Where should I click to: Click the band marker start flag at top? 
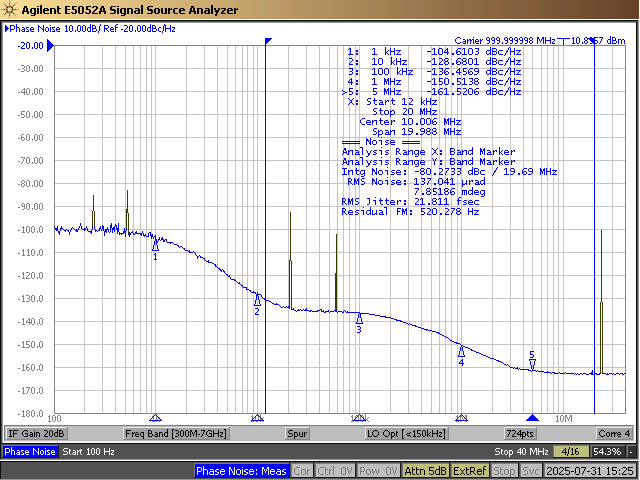tap(268, 41)
